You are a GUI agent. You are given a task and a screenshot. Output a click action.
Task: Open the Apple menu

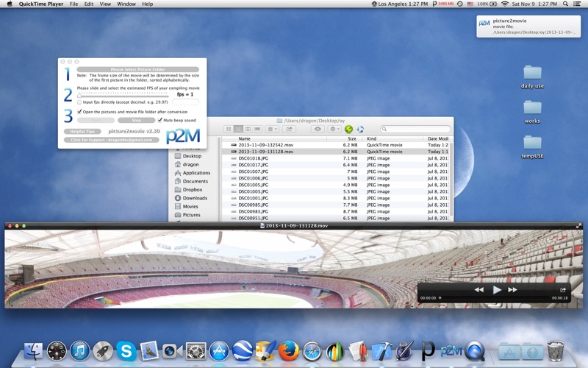pyautogui.click(x=10, y=4)
